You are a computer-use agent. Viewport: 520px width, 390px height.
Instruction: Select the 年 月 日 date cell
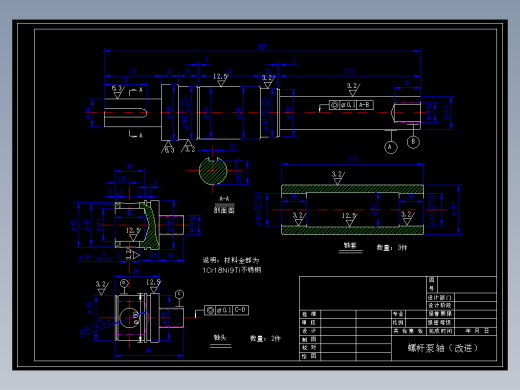477,331
